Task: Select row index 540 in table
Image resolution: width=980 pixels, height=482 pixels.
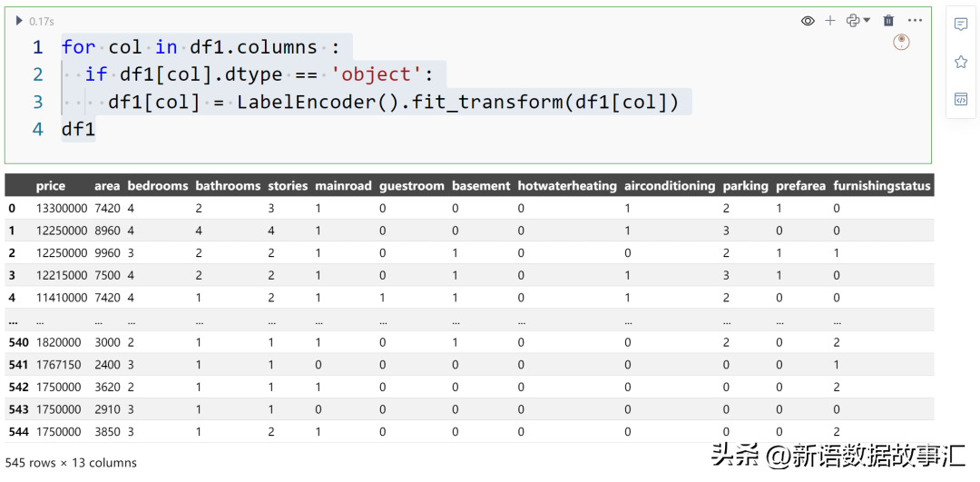Action: click(x=19, y=342)
